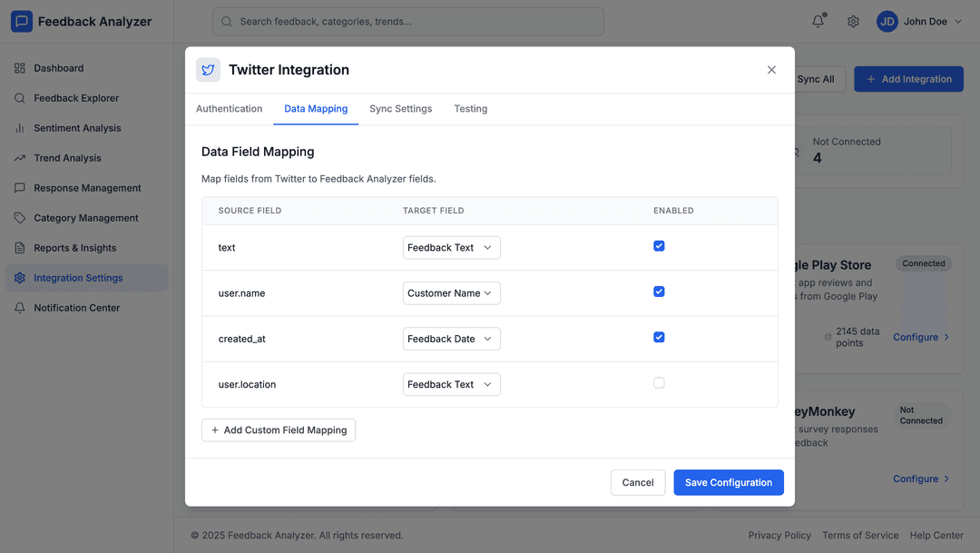Click Add Custom Field Mapping

pyautogui.click(x=279, y=430)
